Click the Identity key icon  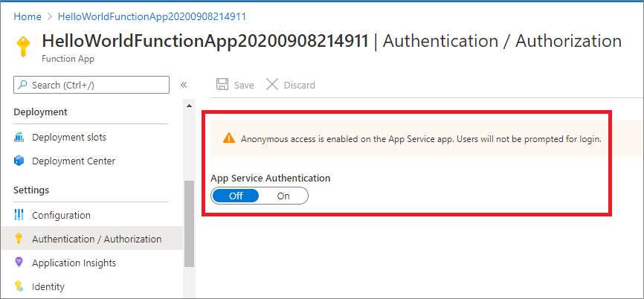tap(19, 286)
